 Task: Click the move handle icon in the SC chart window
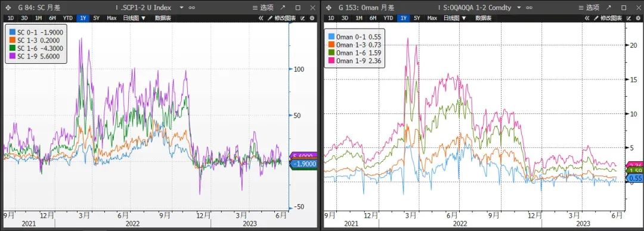pyautogui.click(x=8, y=7)
